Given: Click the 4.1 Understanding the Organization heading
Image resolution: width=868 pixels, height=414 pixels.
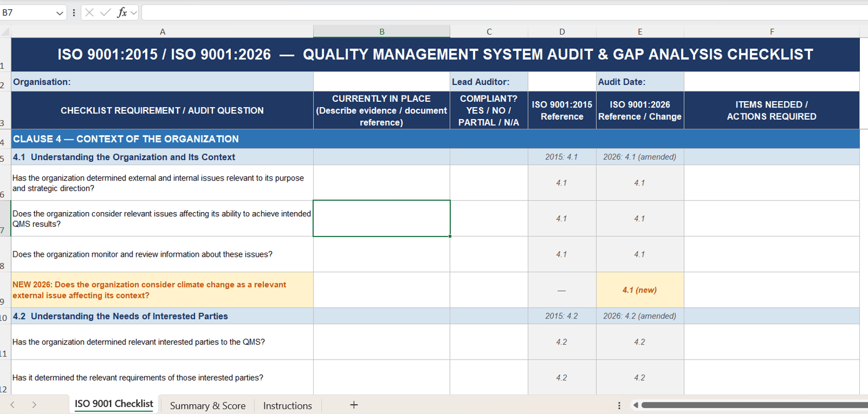Looking at the screenshot, I should click(x=162, y=157).
